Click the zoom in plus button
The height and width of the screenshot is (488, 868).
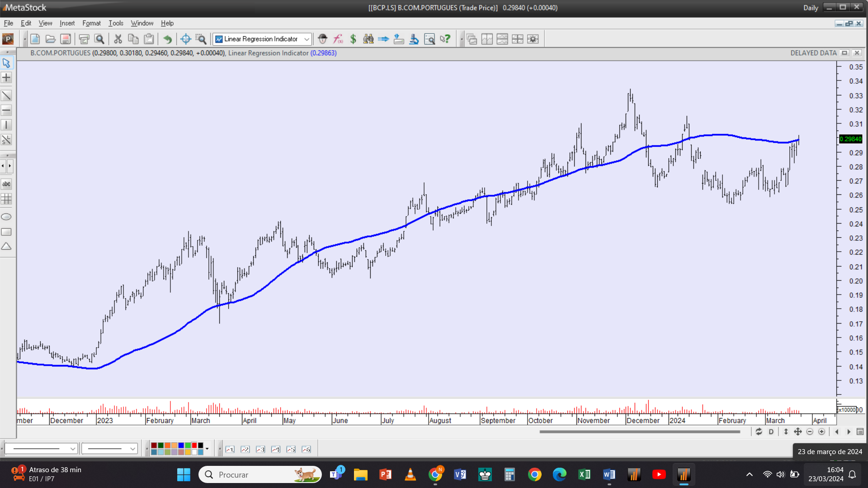tap(822, 432)
